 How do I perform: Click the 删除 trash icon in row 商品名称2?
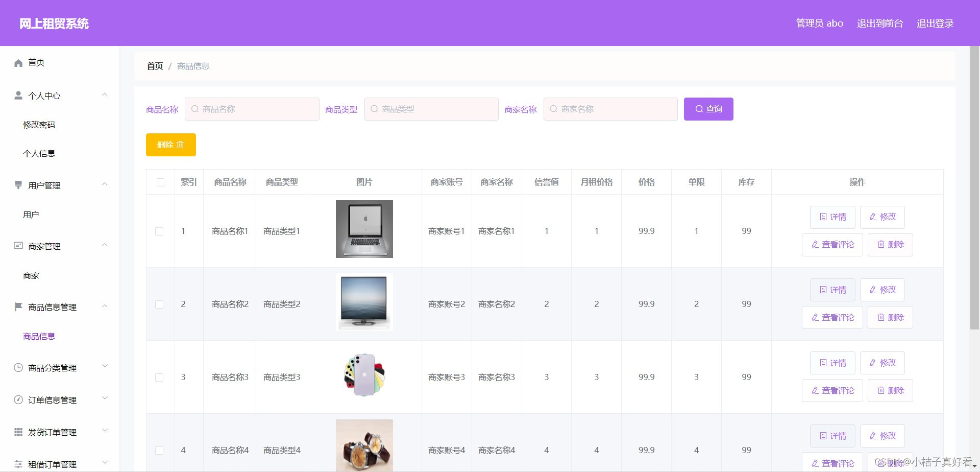[881, 318]
